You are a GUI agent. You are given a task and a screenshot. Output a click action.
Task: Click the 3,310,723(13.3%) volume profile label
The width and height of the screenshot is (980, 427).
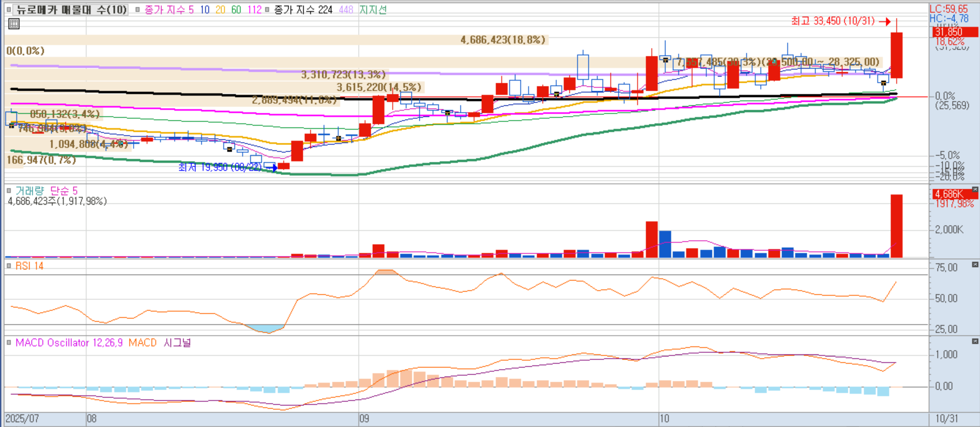343,75
